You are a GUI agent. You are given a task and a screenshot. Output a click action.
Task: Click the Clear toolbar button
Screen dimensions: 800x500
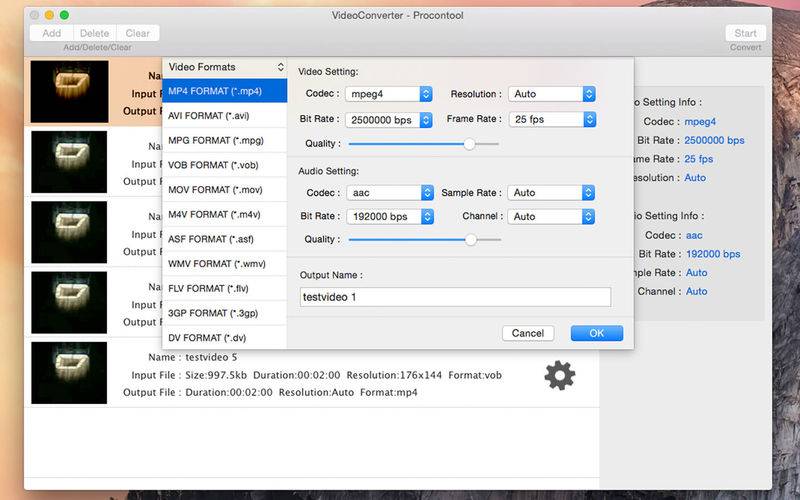137,33
